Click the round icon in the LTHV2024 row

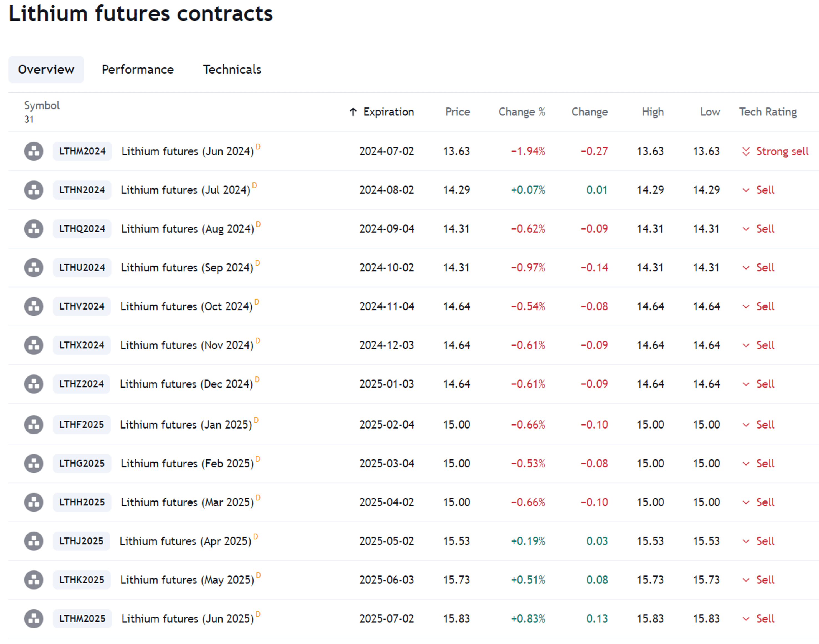pos(34,306)
